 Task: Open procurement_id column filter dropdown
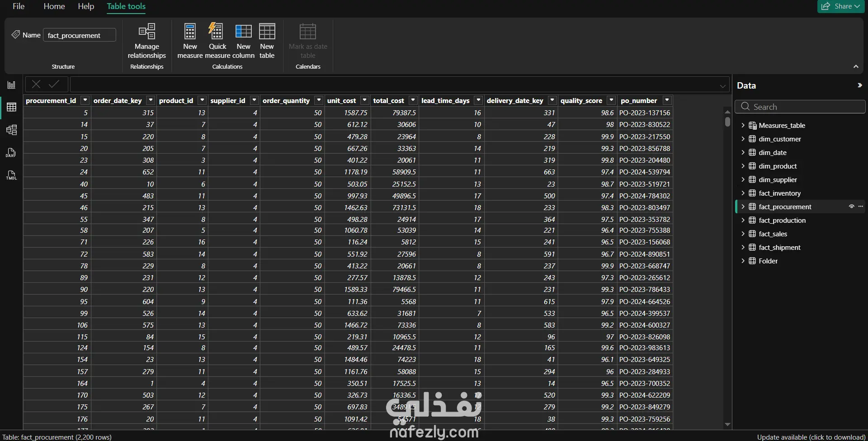85,100
